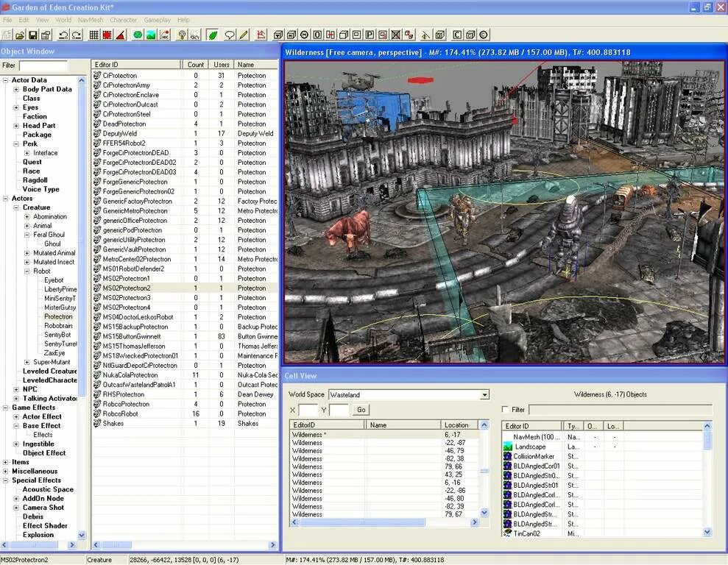Image resolution: width=728 pixels, height=565 pixels.
Task: Collapse the Robot tree node
Action: click(27, 271)
